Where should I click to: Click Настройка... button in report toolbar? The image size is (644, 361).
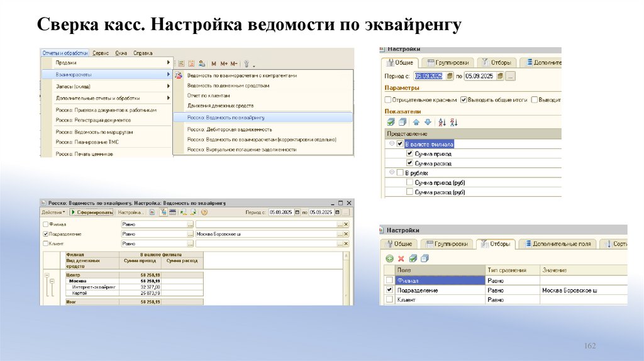click(130, 213)
